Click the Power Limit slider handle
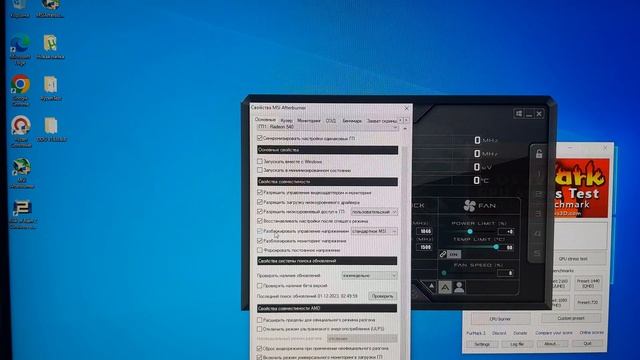640x360 pixels. 470,231
